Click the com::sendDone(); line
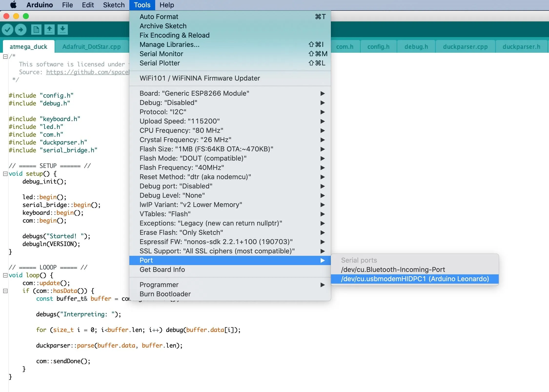The width and height of the screenshot is (549, 392). coord(63,361)
